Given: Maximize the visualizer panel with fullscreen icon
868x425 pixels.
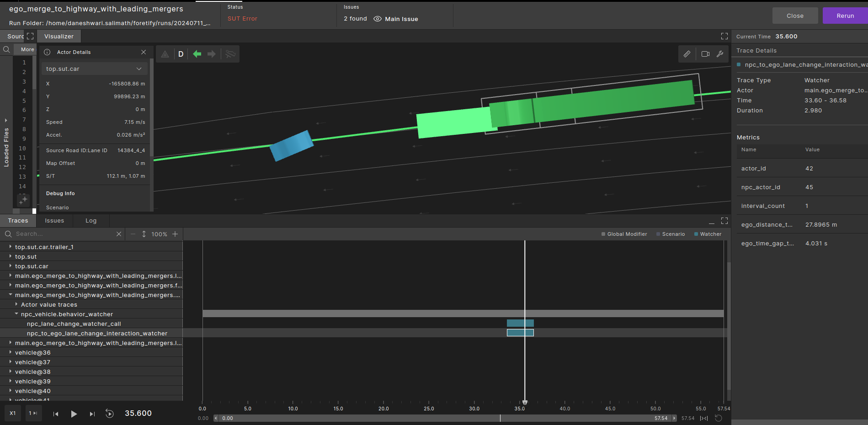Looking at the screenshot, I should [x=724, y=36].
